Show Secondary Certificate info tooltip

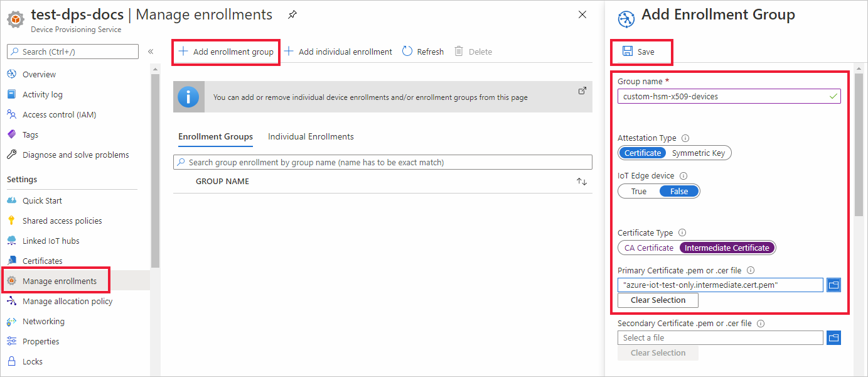click(761, 324)
